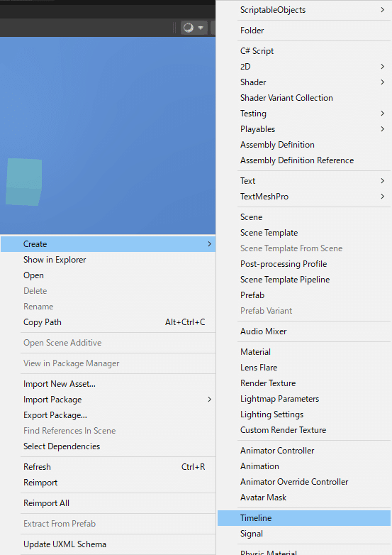Select Copy Path
Image resolution: width=392 pixels, height=555 pixels.
pyautogui.click(x=43, y=322)
